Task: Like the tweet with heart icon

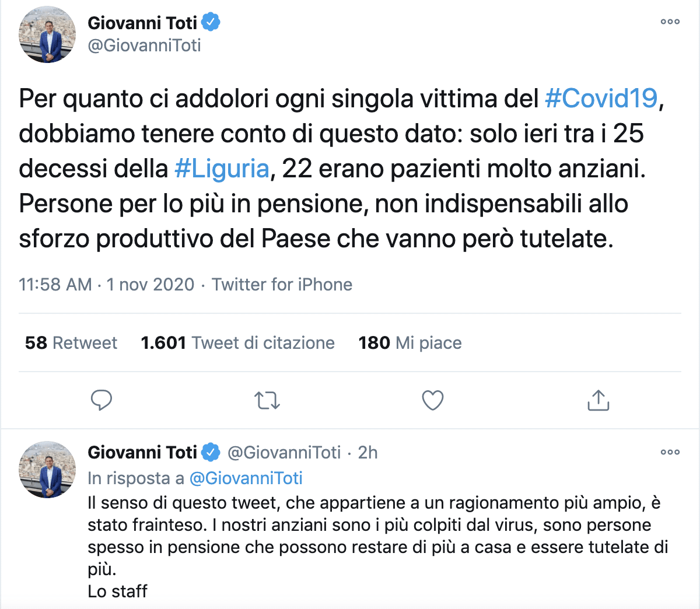Action: [x=432, y=400]
